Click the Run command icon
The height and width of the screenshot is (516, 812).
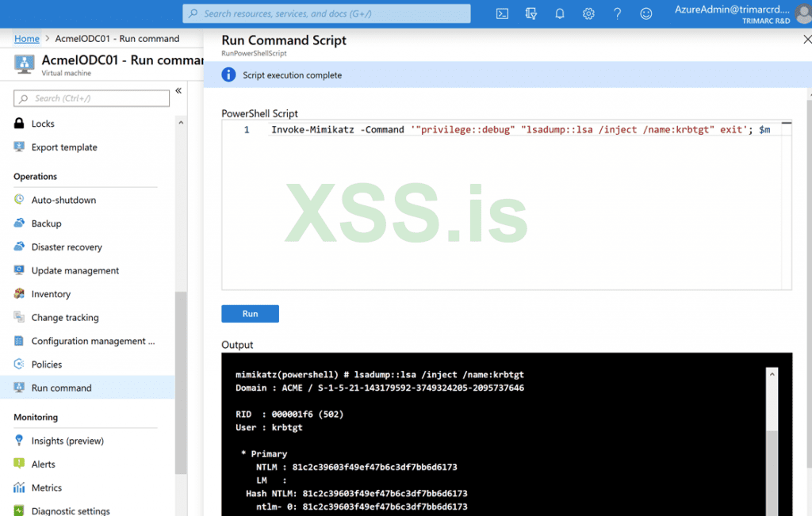point(19,387)
